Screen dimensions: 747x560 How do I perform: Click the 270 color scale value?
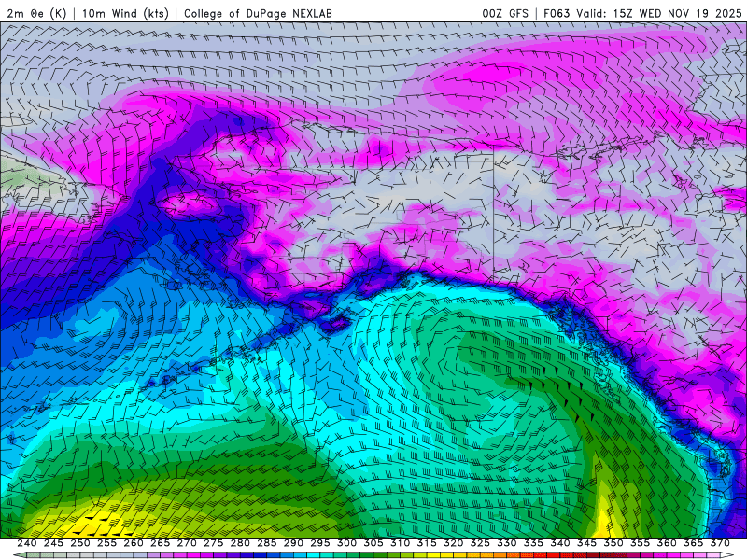click(187, 543)
